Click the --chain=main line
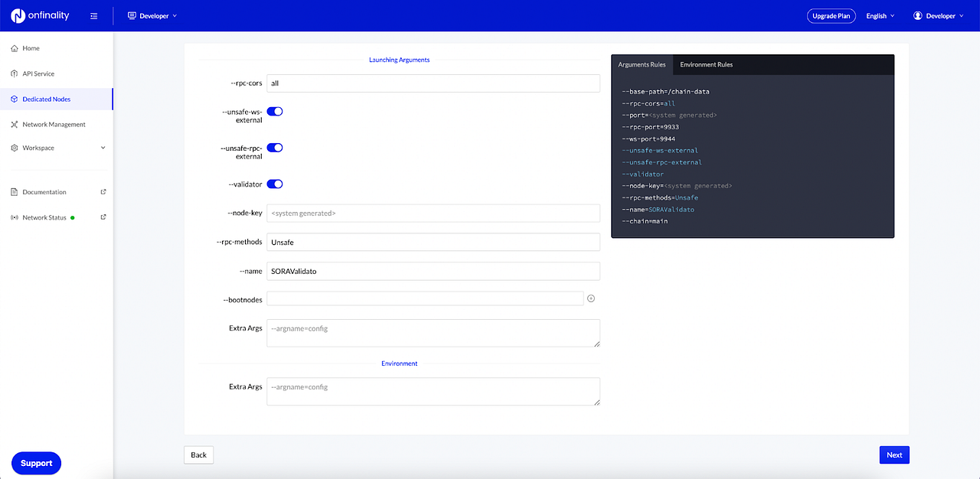 (645, 221)
